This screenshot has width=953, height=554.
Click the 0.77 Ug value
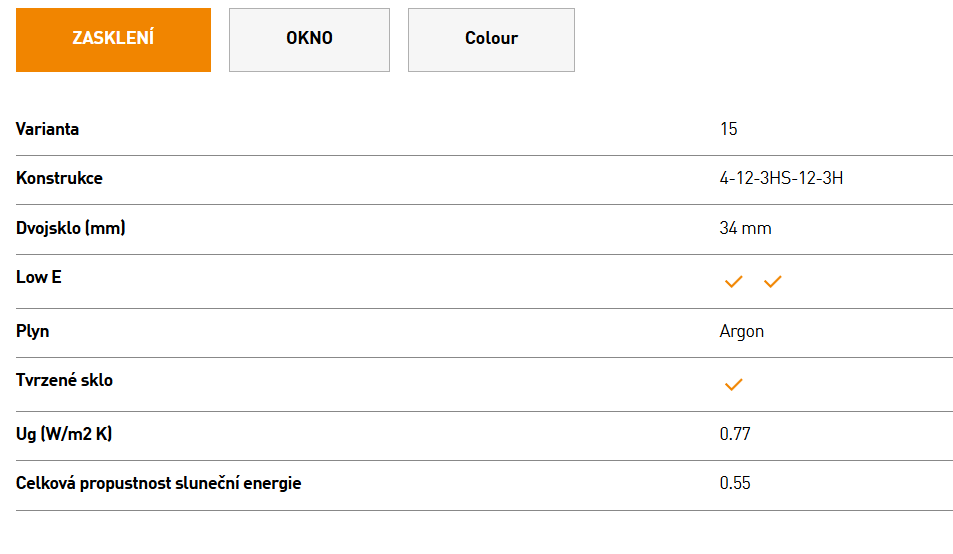735,434
